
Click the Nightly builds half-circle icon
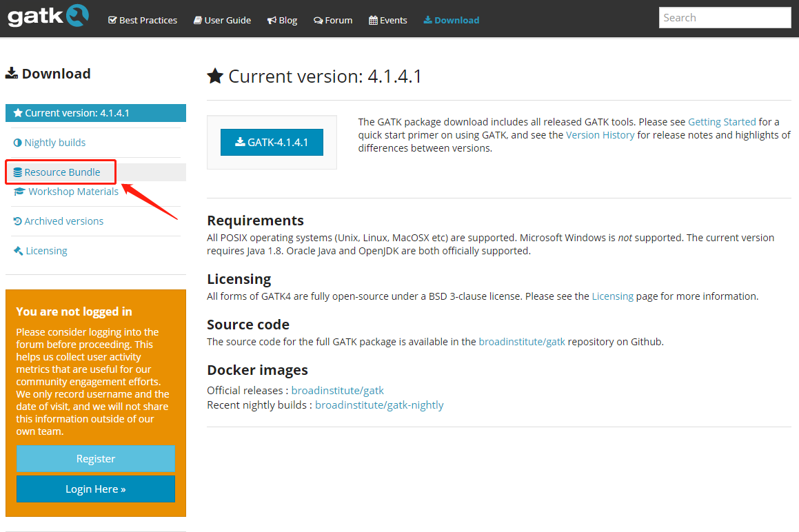pos(18,143)
